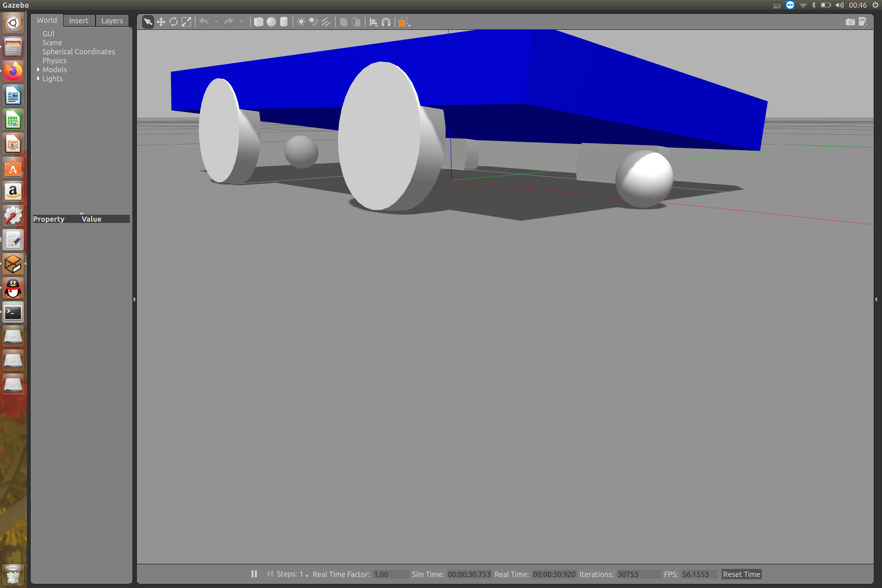Open Firefox from the dock

click(13, 71)
